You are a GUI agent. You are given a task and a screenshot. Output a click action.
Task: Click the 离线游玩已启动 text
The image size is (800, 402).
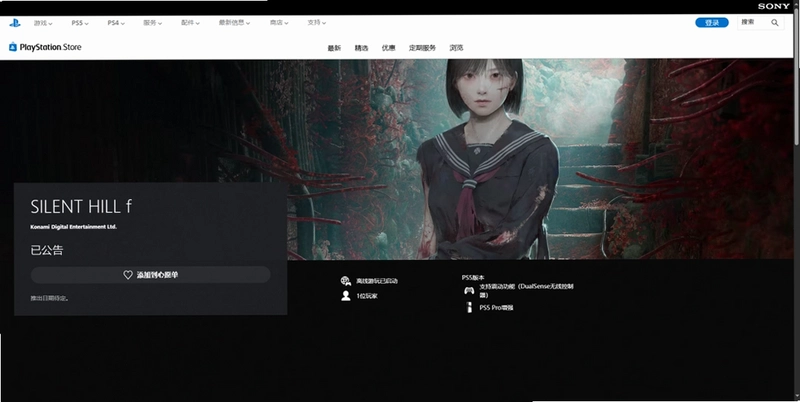377,281
